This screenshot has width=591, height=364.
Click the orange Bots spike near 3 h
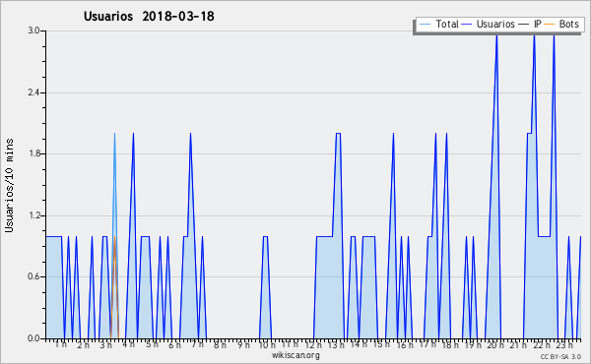pyautogui.click(x=114, y=288)
